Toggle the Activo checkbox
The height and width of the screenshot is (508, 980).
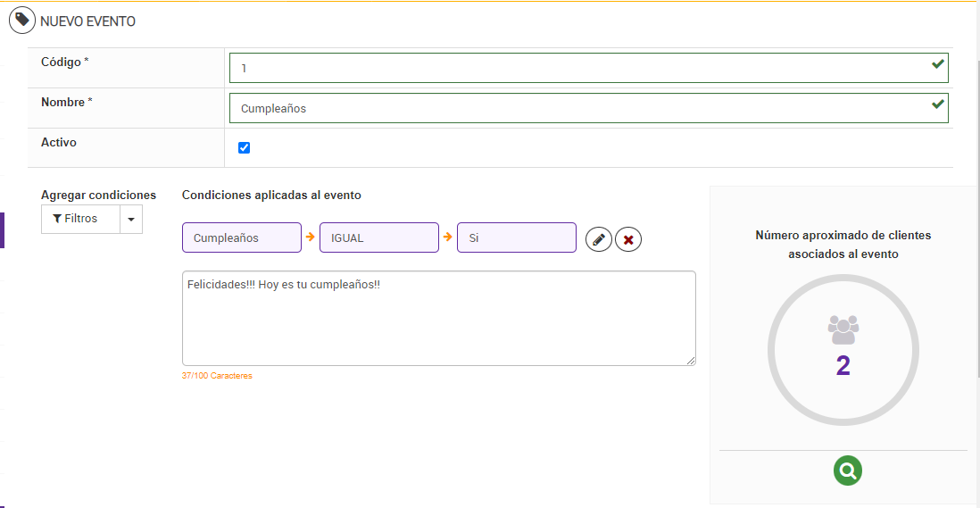click(x=245, y=148)
